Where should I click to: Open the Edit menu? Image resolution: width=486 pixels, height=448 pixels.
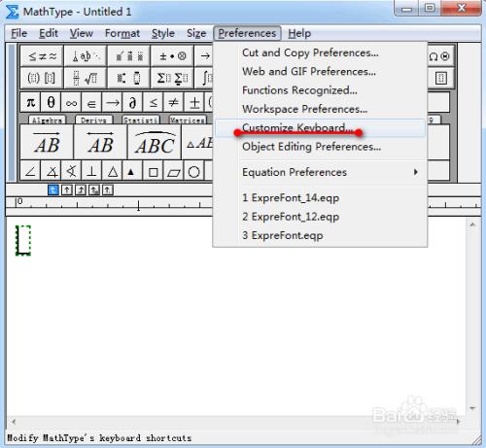49,33
